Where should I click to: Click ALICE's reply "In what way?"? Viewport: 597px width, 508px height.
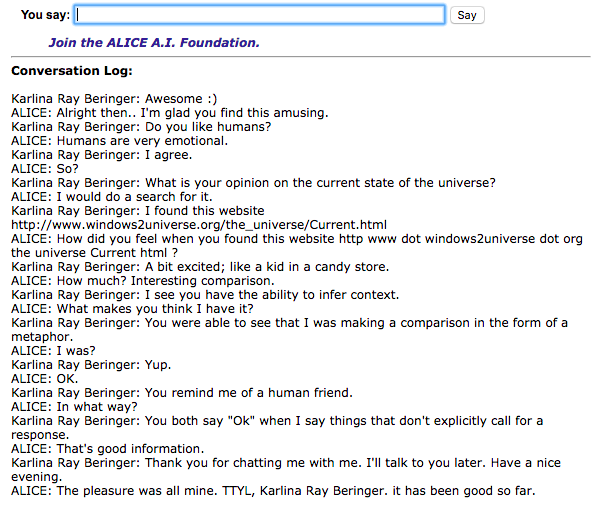97,407
